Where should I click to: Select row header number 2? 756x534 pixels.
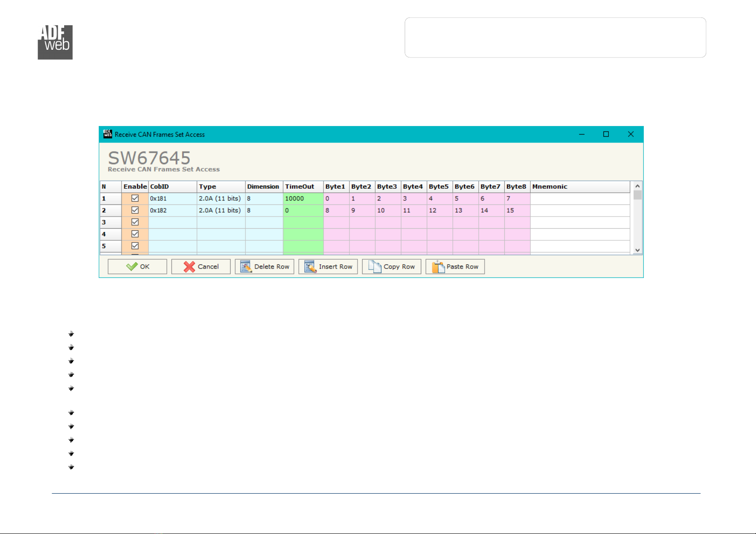pyautogui.click(x=111, y=210)
